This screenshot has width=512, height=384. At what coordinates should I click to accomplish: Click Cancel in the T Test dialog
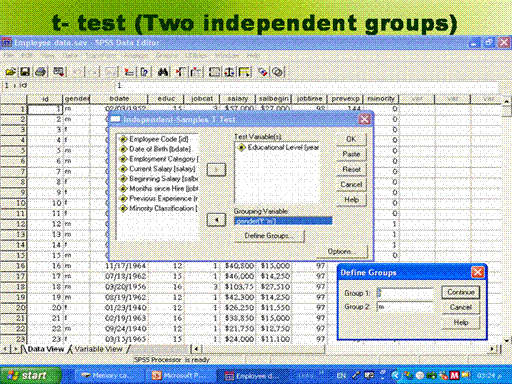[x=351, y=184]
